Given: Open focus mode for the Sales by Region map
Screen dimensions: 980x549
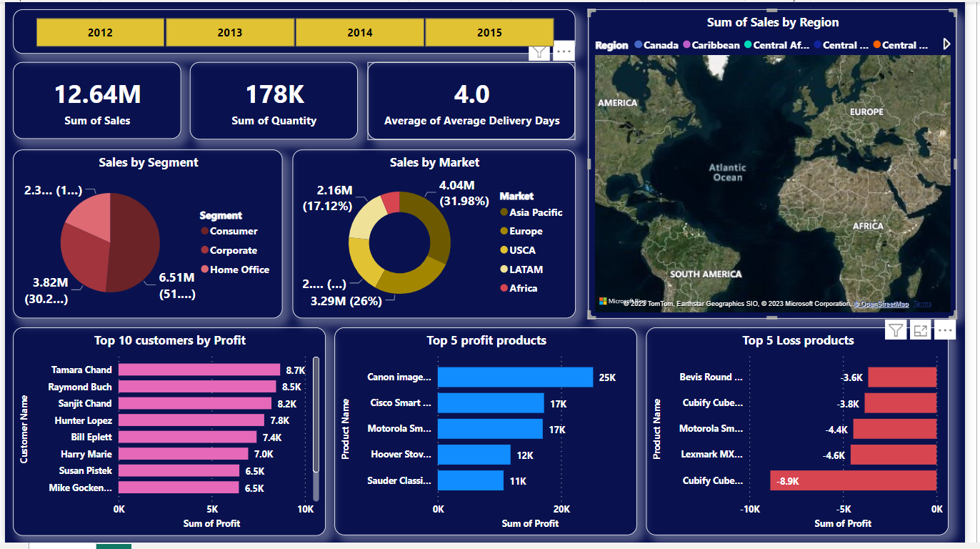Looking at the screenshot, I should coord(920,330).
